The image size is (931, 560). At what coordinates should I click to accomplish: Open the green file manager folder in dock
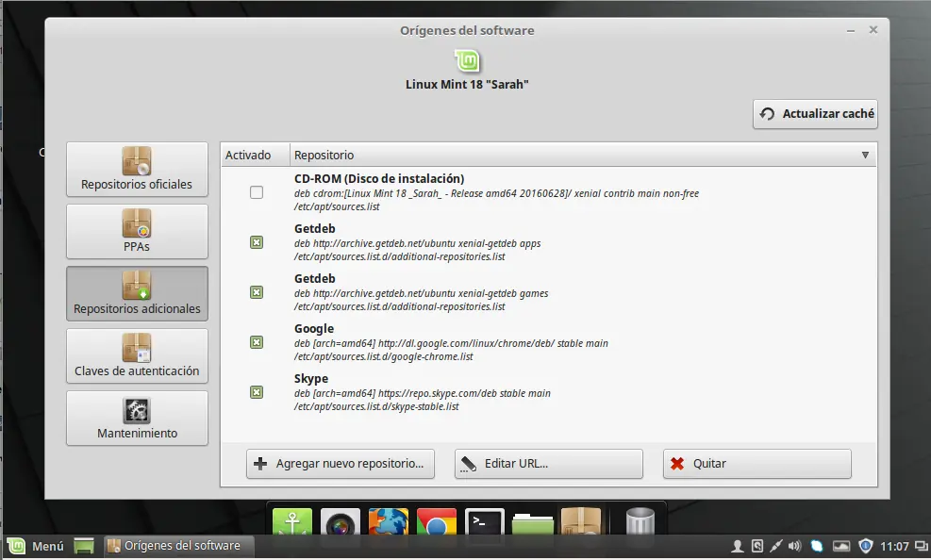533,523
